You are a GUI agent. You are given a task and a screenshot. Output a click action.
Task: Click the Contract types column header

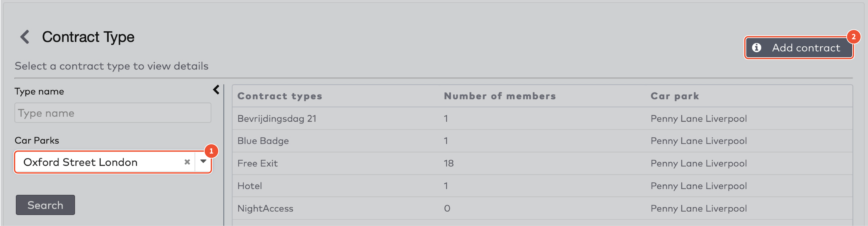pos(280,96)
